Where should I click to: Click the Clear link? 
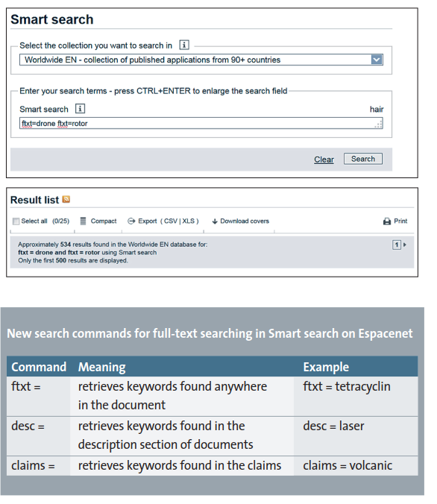(324, 160)
